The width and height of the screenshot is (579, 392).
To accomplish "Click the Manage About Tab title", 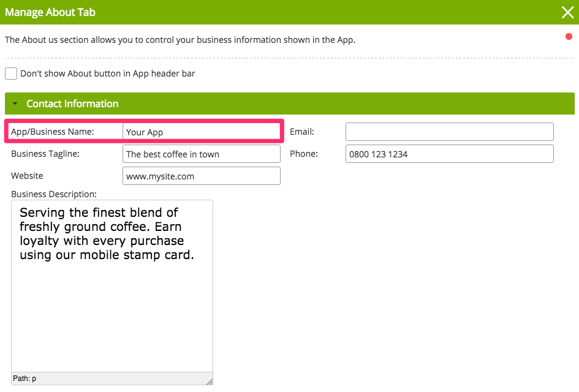I will (x=50, y=12).
